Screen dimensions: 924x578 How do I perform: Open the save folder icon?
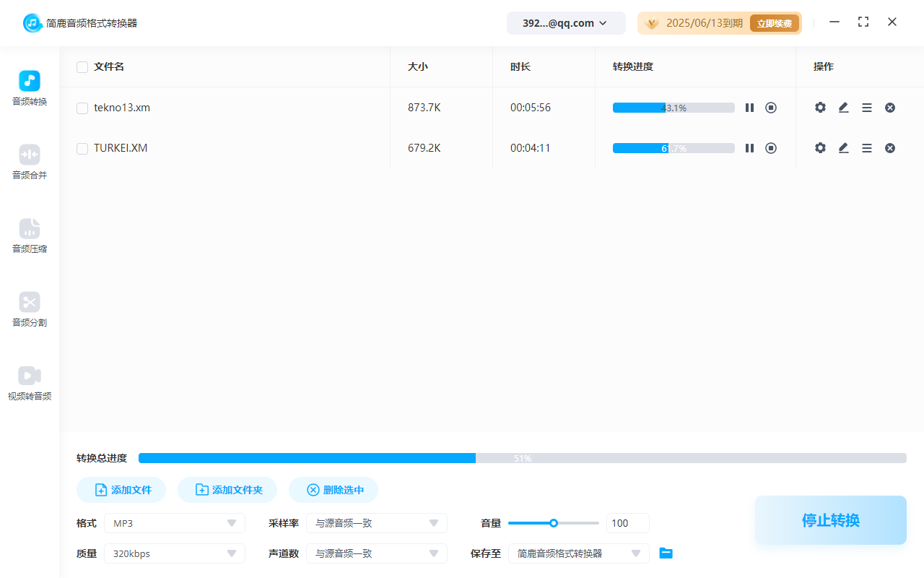tap(666, 553)
